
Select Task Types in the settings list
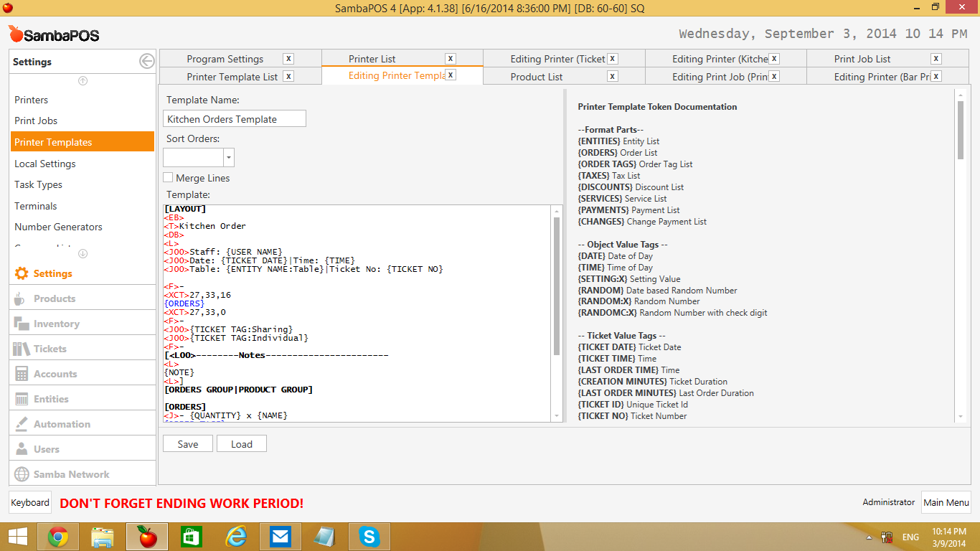pos(82,184)
